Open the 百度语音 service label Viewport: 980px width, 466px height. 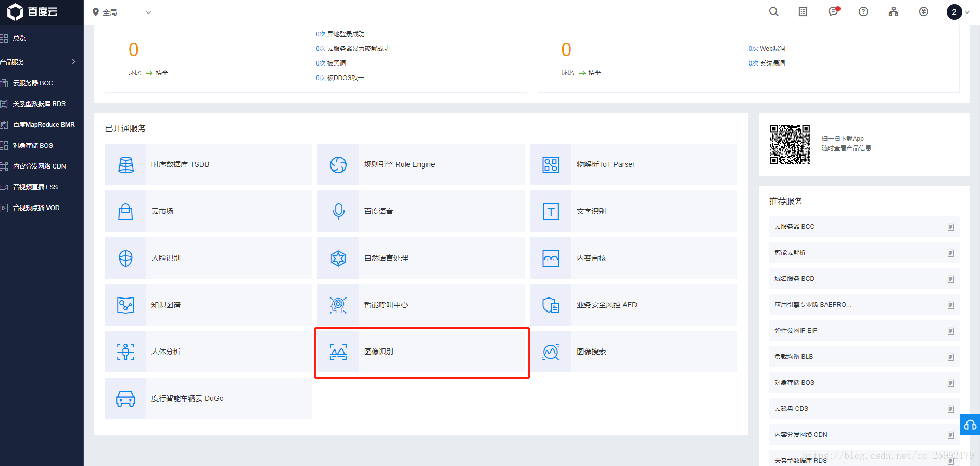coord(379,211)
